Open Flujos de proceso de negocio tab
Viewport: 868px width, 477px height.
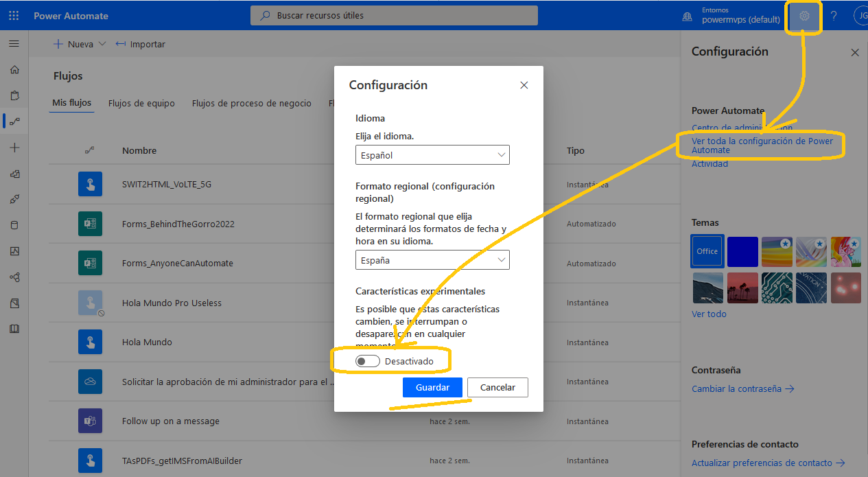(252, 104)
